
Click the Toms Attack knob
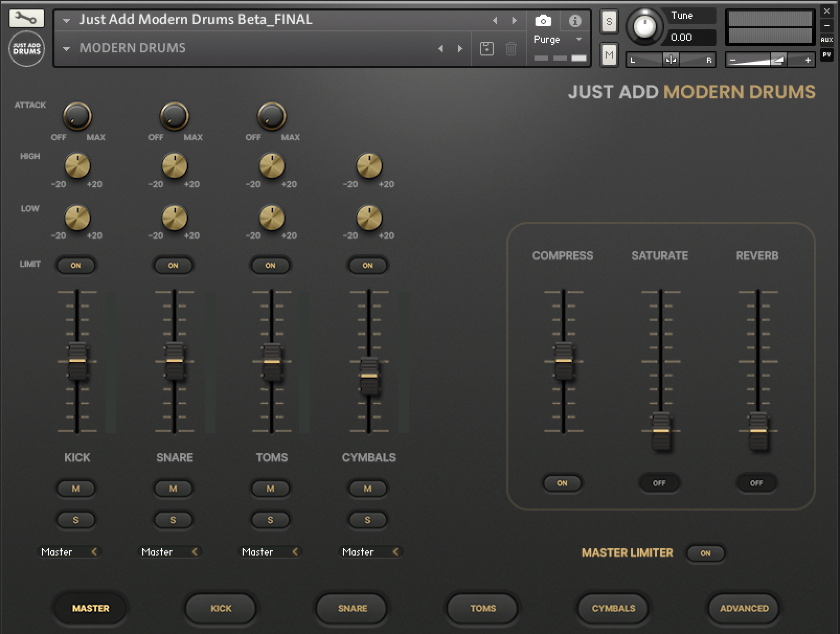pyautogui.click(x=271, y=116)
